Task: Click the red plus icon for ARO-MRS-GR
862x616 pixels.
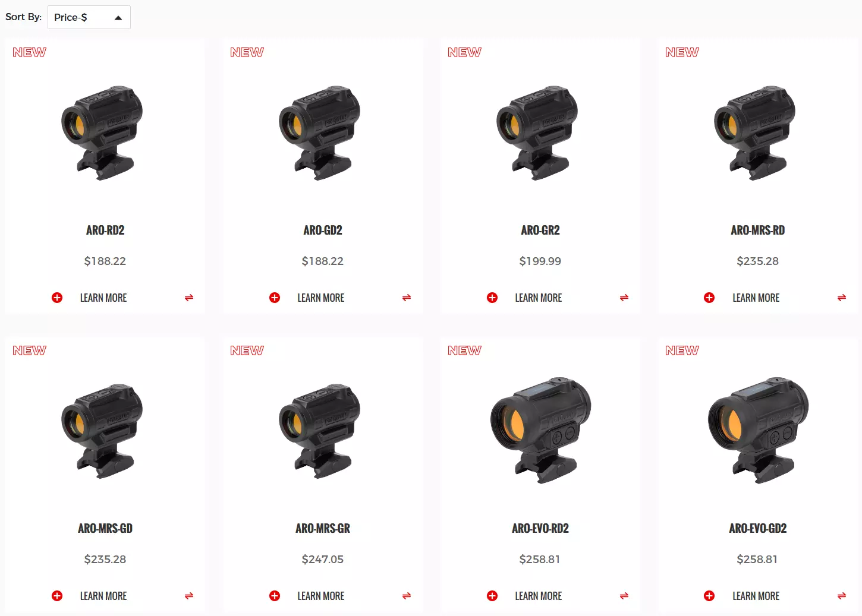Action: [275, 596]
